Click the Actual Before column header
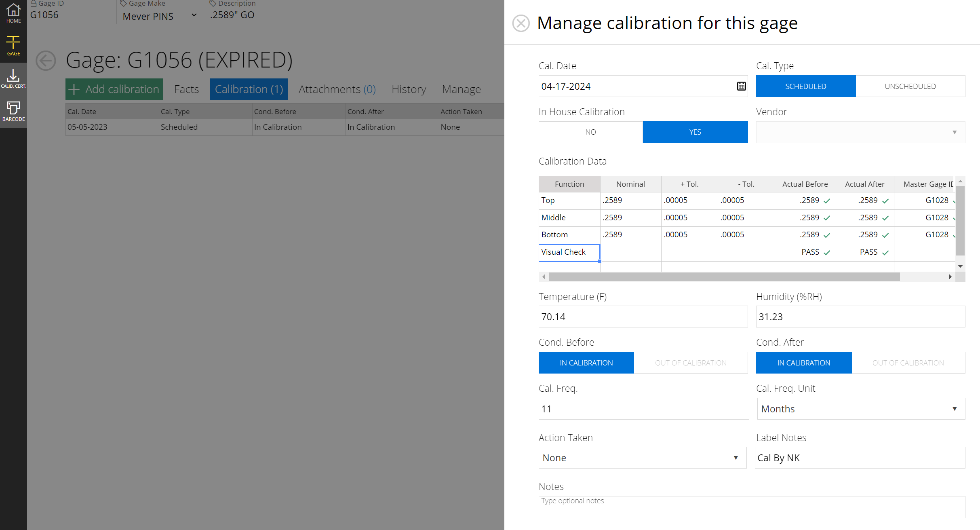The image size is (980, 530). pos(805,184)
